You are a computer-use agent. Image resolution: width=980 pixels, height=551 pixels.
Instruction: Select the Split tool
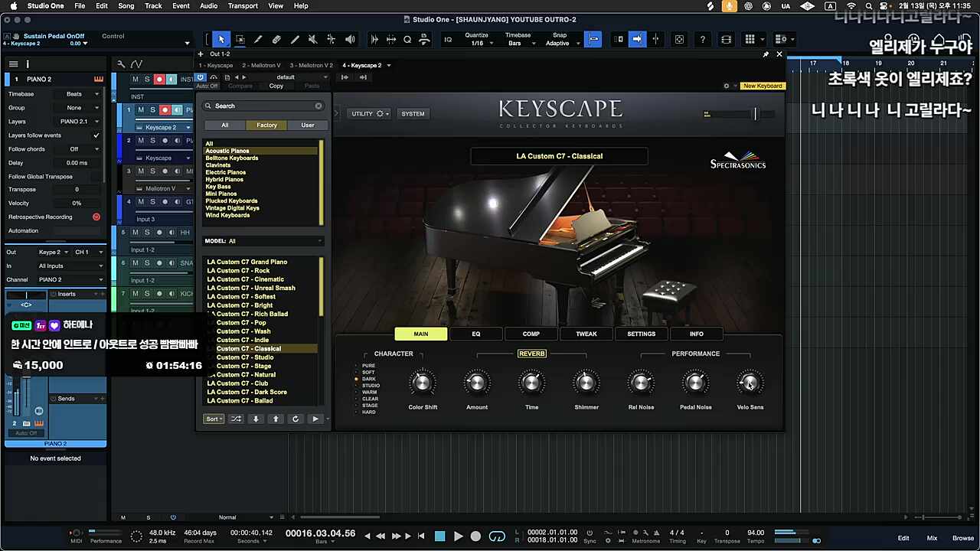[258, 39]
